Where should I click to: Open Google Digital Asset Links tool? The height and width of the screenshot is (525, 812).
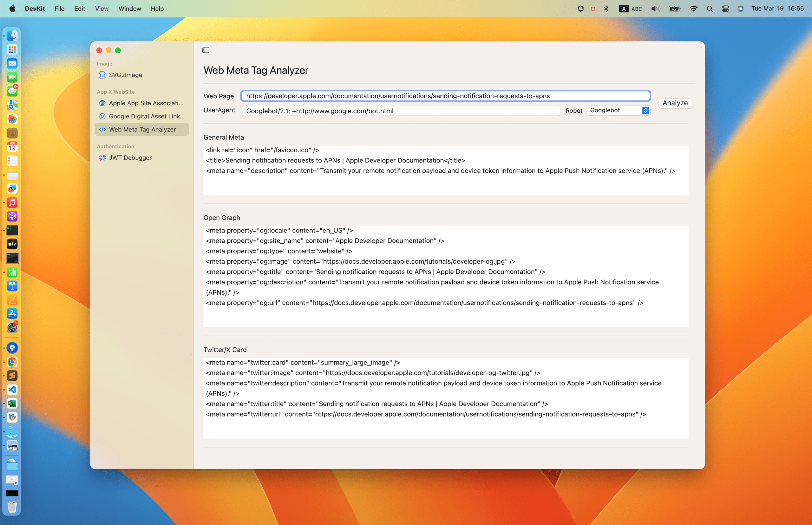click(142, 116)
